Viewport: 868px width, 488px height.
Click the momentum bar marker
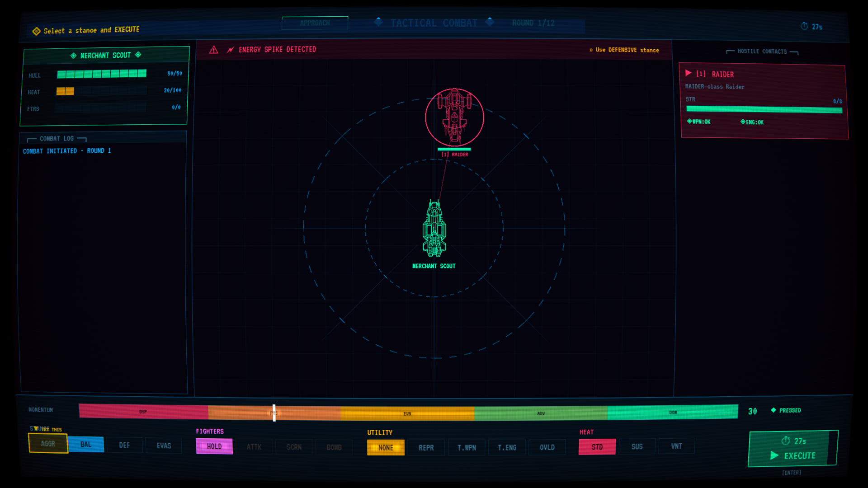[x=274, y=413]
